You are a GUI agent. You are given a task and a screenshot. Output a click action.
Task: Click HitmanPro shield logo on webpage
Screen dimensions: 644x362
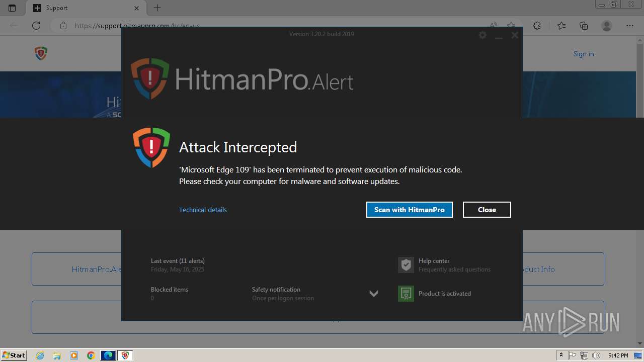click(x=41, y=54)
